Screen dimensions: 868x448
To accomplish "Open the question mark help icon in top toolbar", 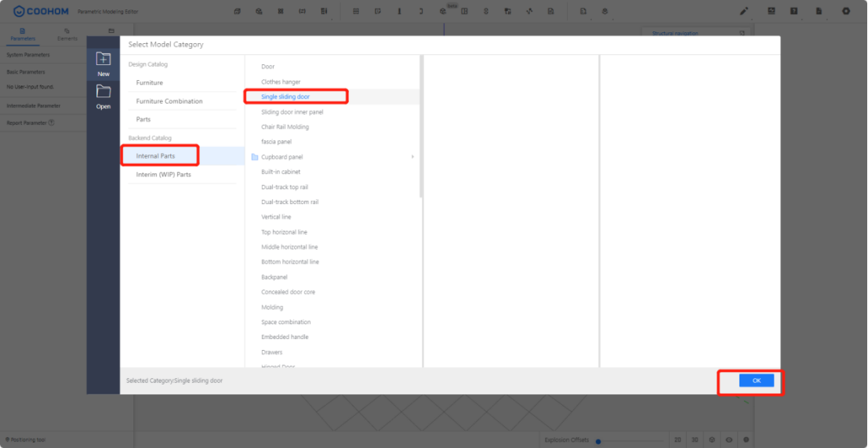I will coord(794,11).
